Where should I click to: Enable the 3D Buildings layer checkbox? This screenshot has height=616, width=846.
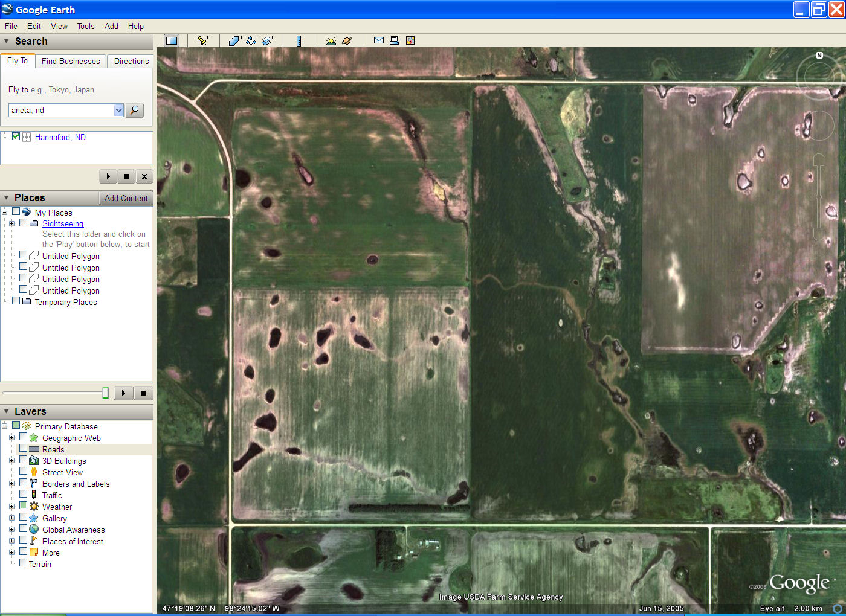click(x=23, y=460)
